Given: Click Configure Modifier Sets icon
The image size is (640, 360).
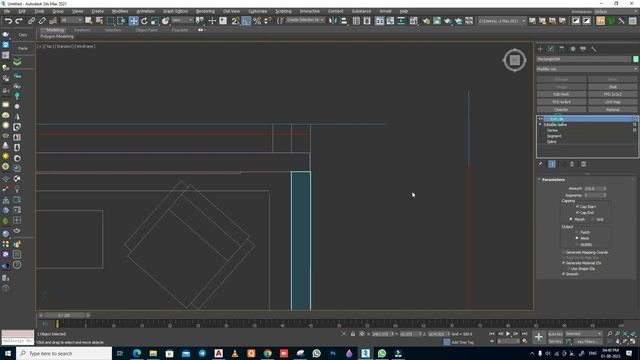Looking at the screenshot, I should click(x=584, y=164).
